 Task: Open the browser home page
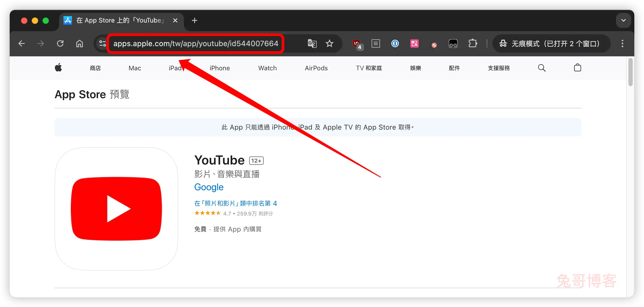pyautogui.click(x=80, y=43)
